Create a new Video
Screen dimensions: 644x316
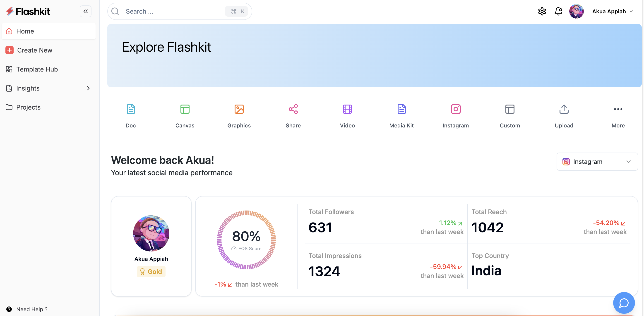pos(347,116)
